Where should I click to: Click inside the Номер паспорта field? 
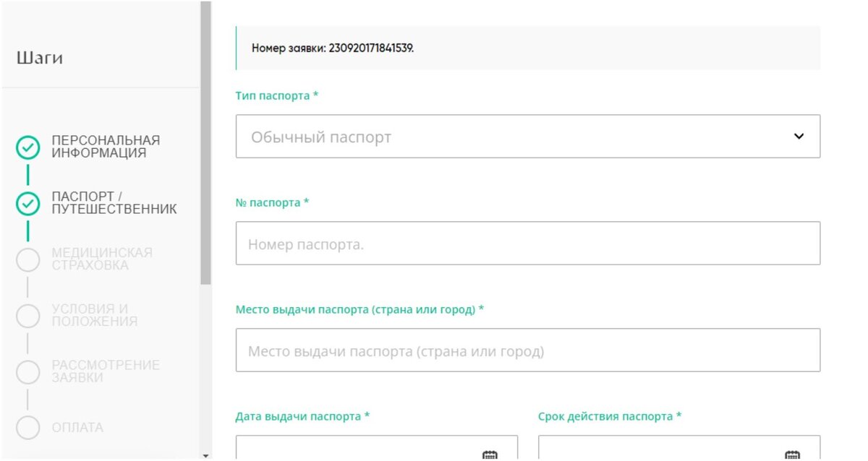(528, 243)
